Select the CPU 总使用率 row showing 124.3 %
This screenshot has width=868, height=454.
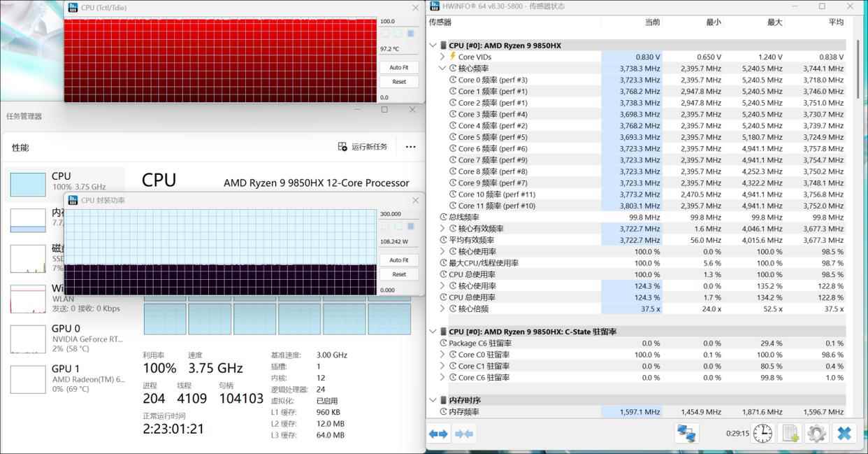[x=636, y=297]
